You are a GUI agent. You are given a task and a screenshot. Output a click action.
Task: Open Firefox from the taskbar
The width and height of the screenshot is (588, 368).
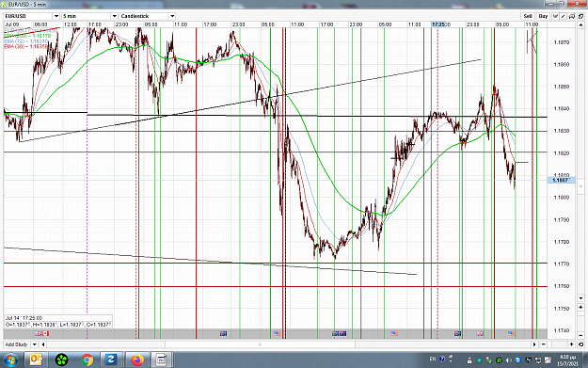(137, 360)
